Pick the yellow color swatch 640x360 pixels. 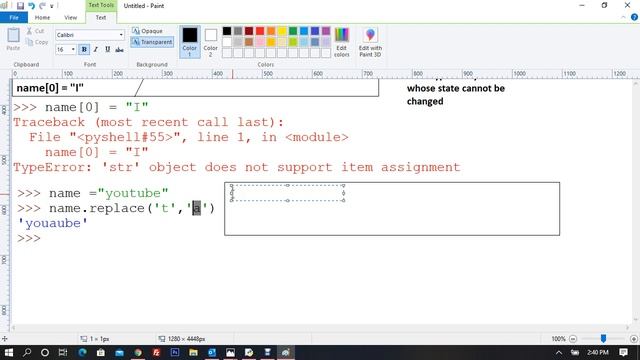pyautogui.click(x=282, y=31)
